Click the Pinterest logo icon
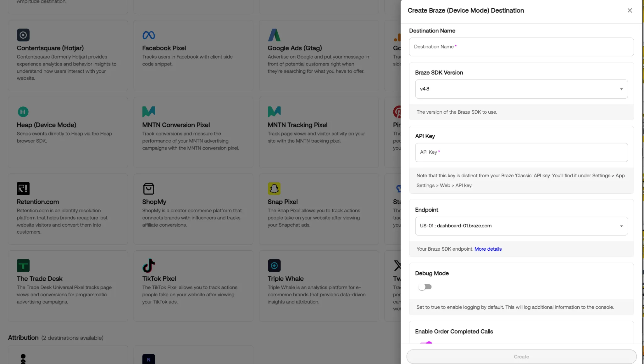644x364 pixels. click(397, 112)
